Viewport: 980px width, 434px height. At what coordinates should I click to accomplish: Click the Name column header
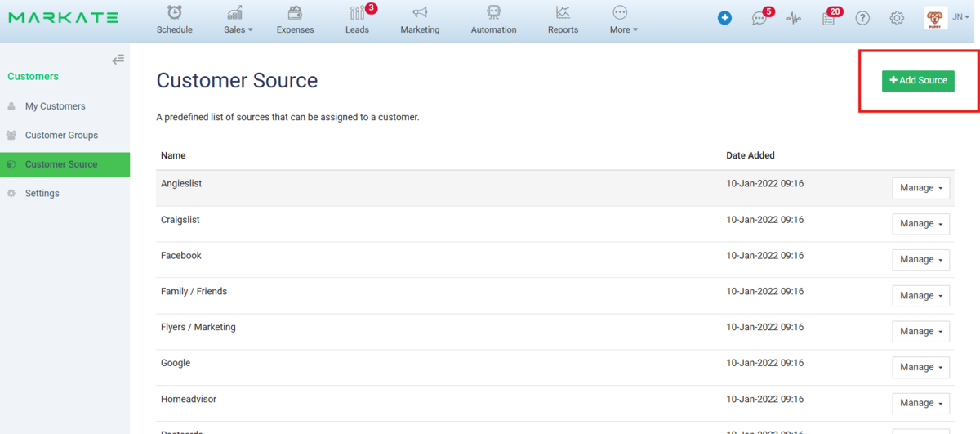(173, 155)
